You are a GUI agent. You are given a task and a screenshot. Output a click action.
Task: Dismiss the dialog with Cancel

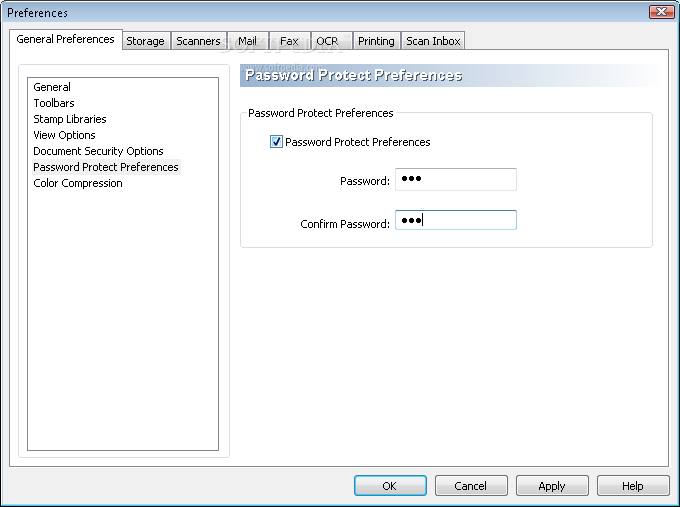pos(471,486)
